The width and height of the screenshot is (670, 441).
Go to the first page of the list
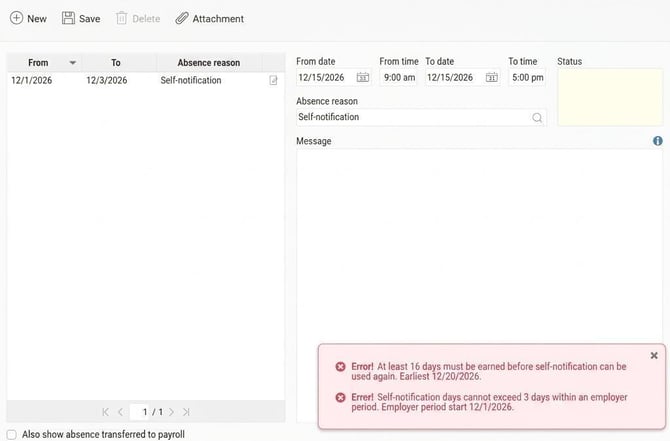pos(106,412)
